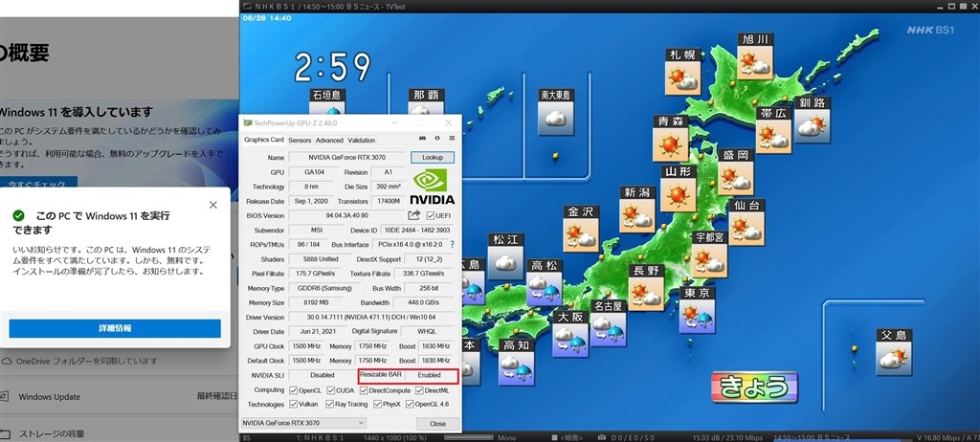Switch to the Advanced tab
This screenshot has width=980, height=442.
[329, 140]
